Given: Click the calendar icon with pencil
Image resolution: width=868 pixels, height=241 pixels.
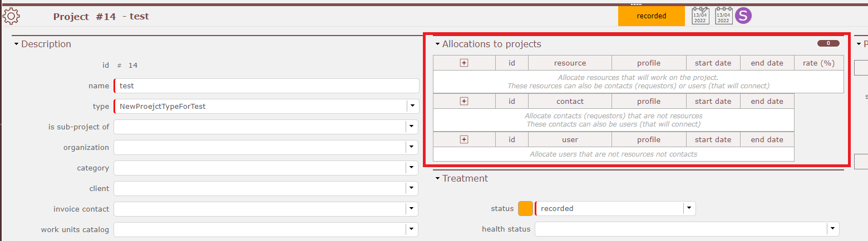Looking at the screenshot, I should pyautogui.click(x=700, y=16).
